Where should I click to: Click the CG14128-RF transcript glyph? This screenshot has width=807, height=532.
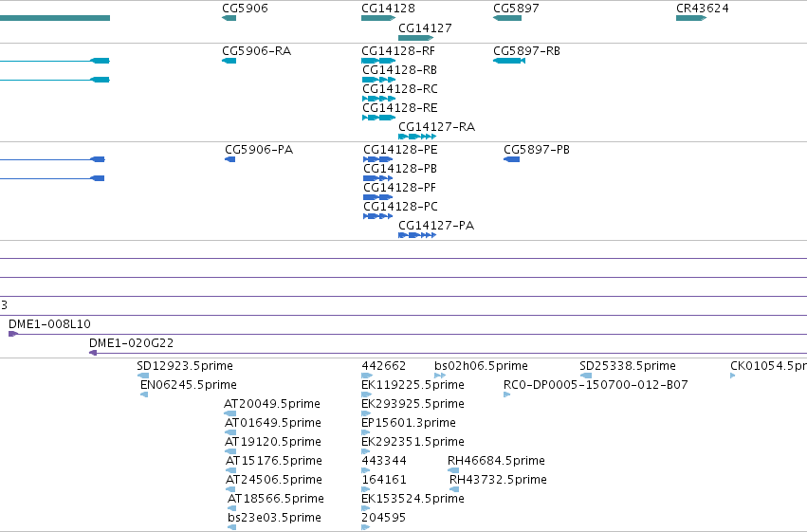(378, 61)
